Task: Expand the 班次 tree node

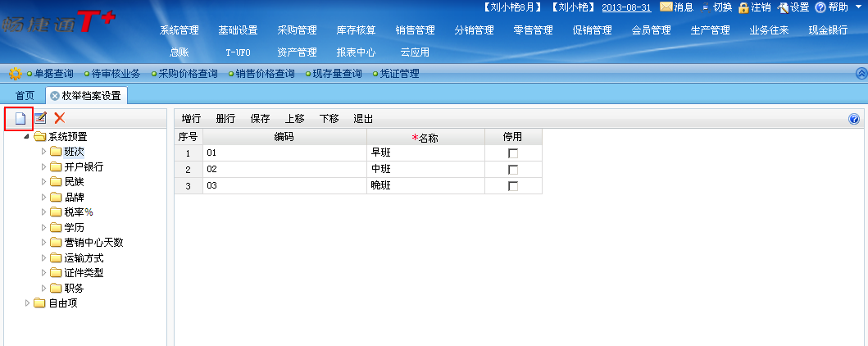Action: coord(43,151)
